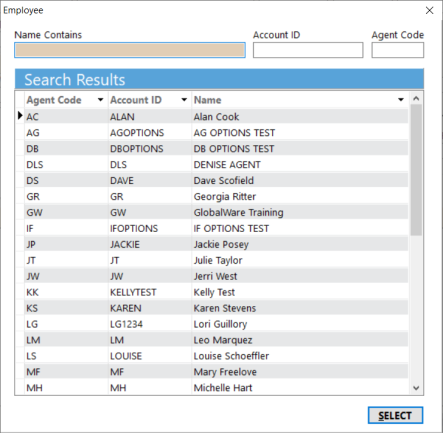Select the Michelle Hart row
The width and height of the screenshot is (443, 433).
[216, 388]
